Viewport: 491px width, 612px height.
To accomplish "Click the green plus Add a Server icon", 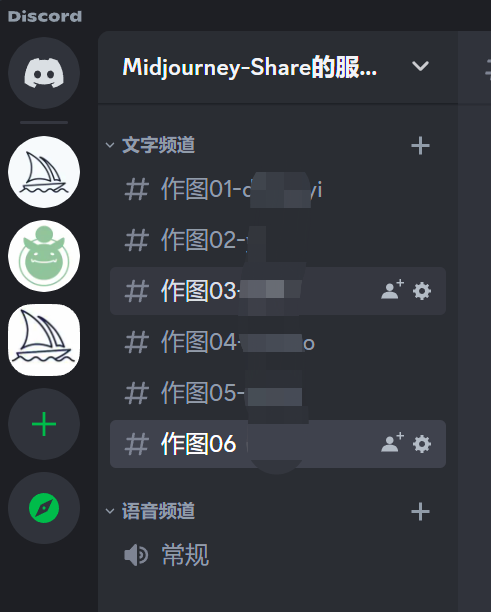I will (44, 424).
